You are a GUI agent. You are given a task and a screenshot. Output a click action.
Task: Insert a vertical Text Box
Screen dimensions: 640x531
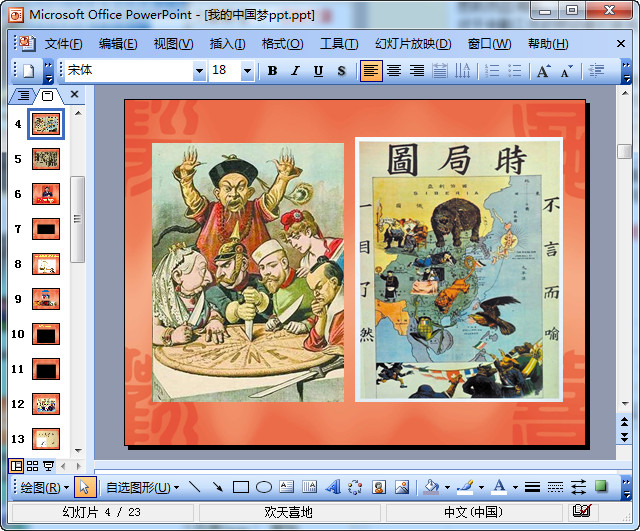(310, 487)
